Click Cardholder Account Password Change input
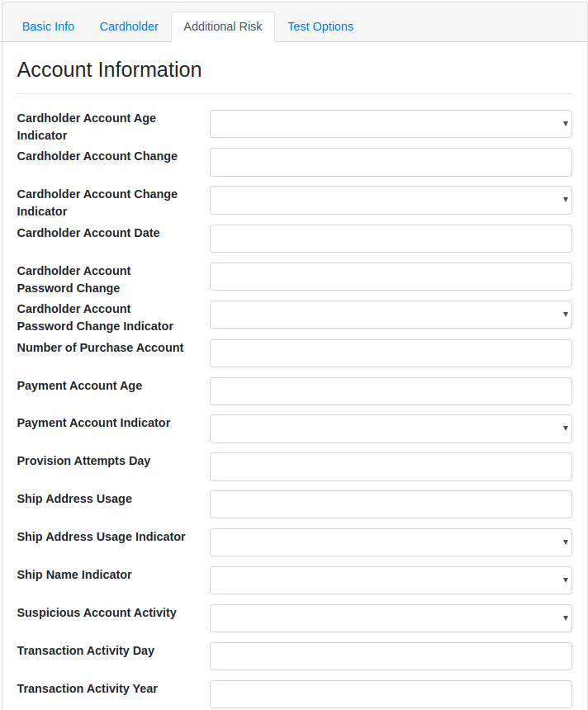Viewport: 588px width, 710px height. 391,277
